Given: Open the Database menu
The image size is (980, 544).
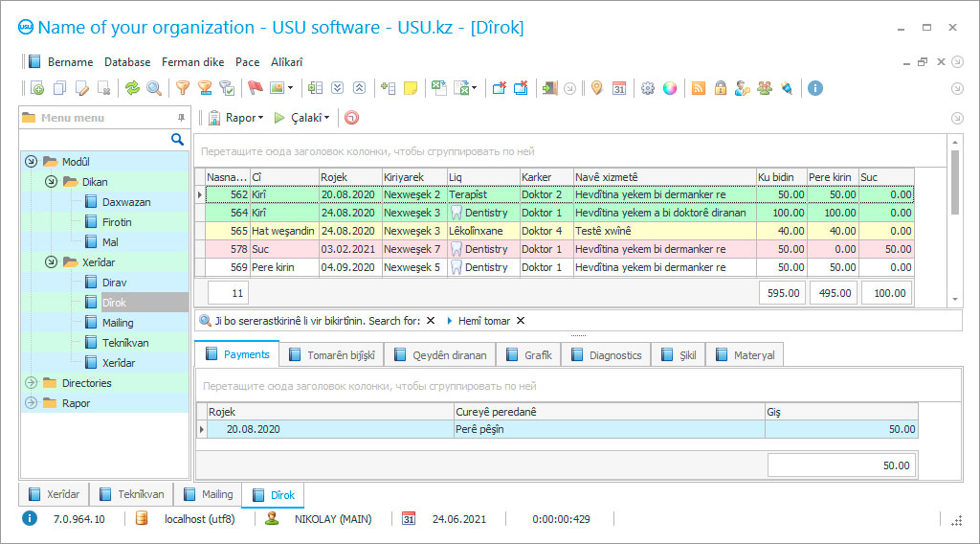Looking at the screenshot, I should point(127,62).
